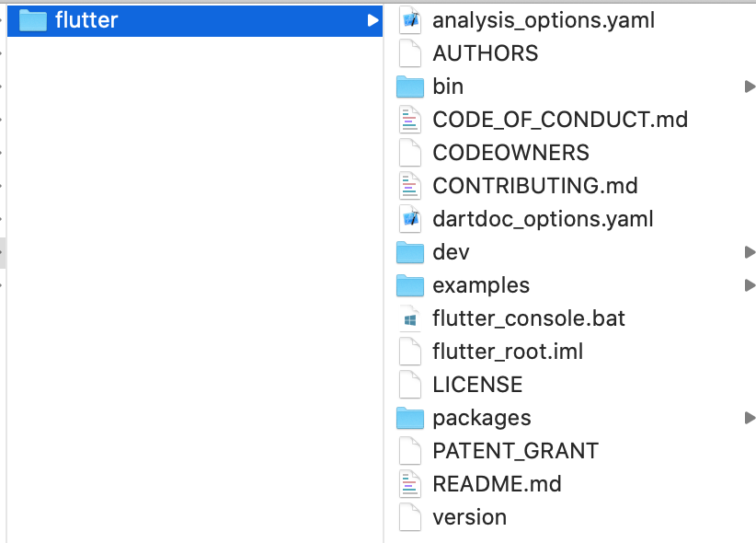Image resolution: width=756 pixels, height=543 pixels.
Task: Click the analysis_options.yaml file icon
Action: pyautogui.click(x=410, y=20)
